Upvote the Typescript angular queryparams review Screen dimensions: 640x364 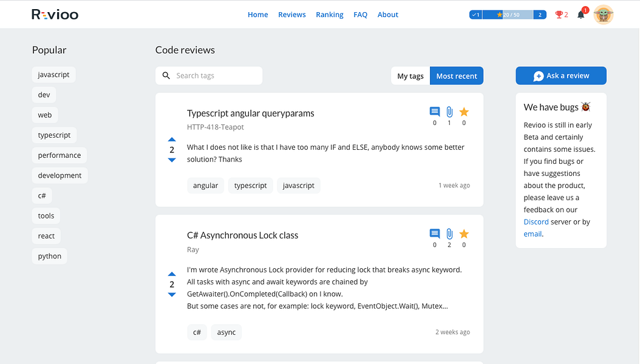[x=172, y=140]
